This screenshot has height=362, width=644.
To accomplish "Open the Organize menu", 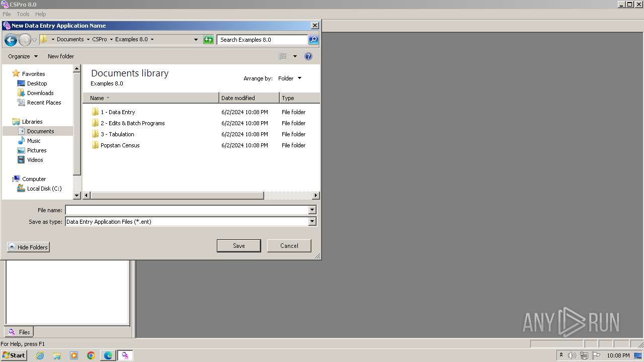I will coord(23,56).
